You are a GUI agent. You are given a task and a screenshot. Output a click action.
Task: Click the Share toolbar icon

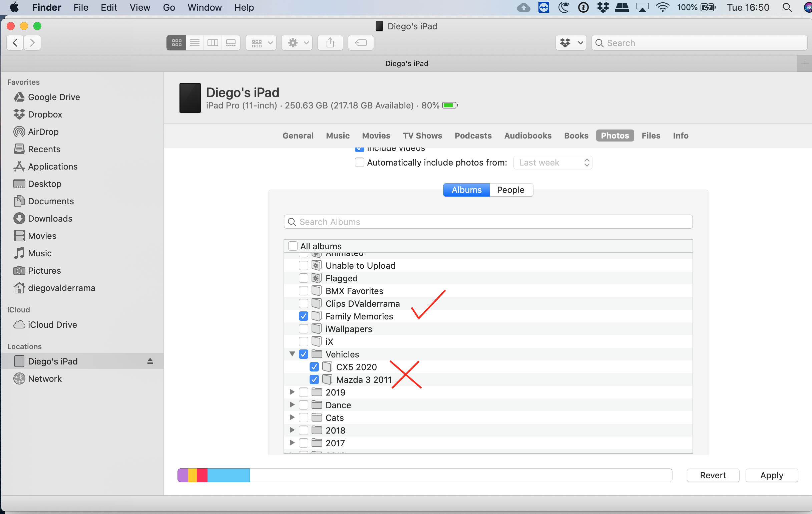[x=330, y=43]
